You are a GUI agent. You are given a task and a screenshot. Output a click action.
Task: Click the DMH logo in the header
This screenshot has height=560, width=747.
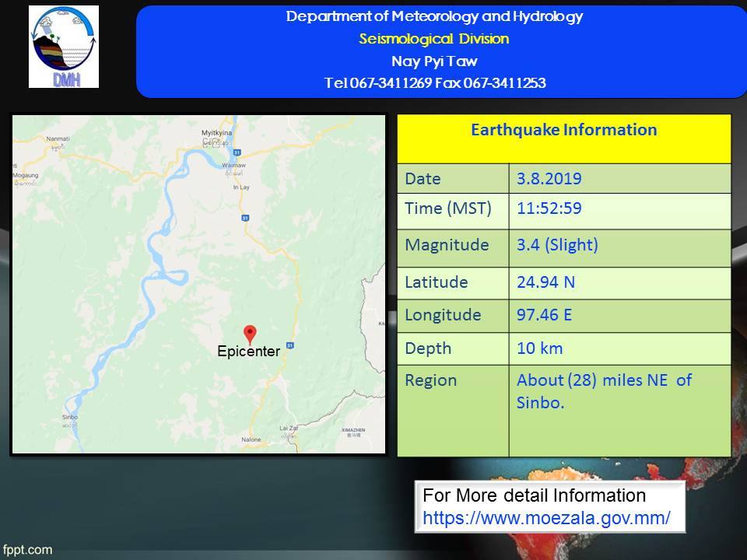click(x=64, y=47)
